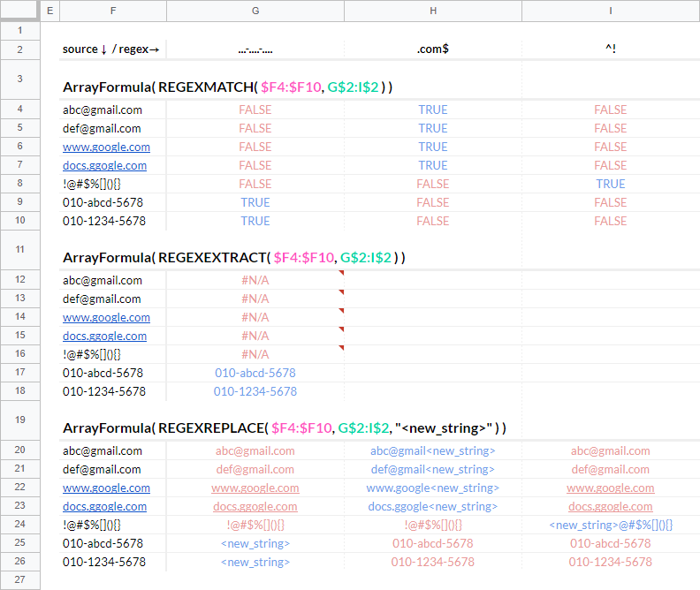This screenshot has width=700, height=590.
Task: Click 010-abcd-5678 in column H row 25
Action: pos(433,543)
